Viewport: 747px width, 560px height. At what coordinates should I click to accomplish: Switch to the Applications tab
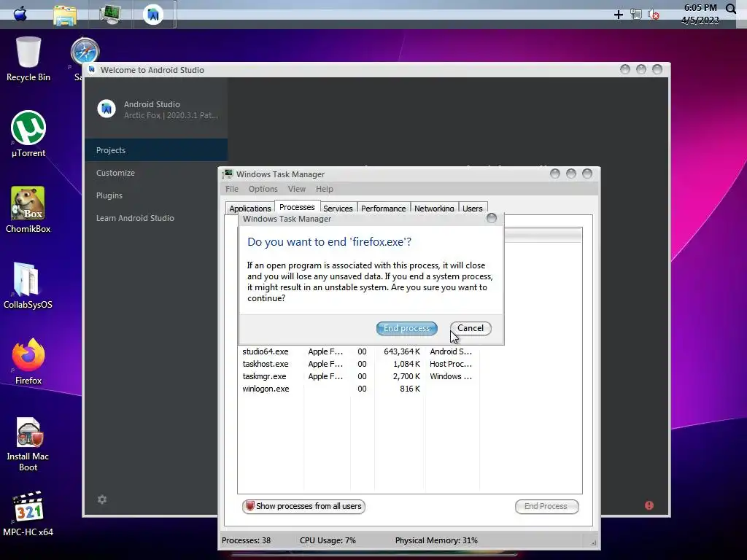[x=249, y=208]
